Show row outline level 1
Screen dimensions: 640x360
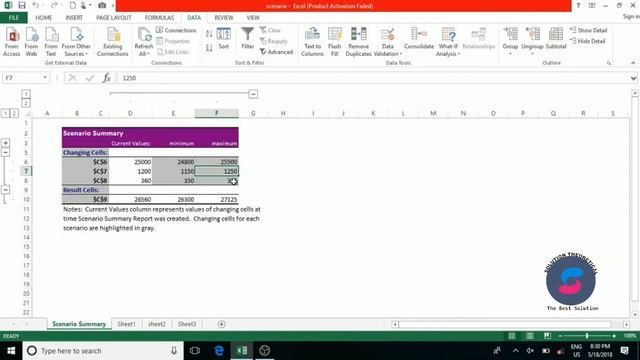(x=5, y=113)
